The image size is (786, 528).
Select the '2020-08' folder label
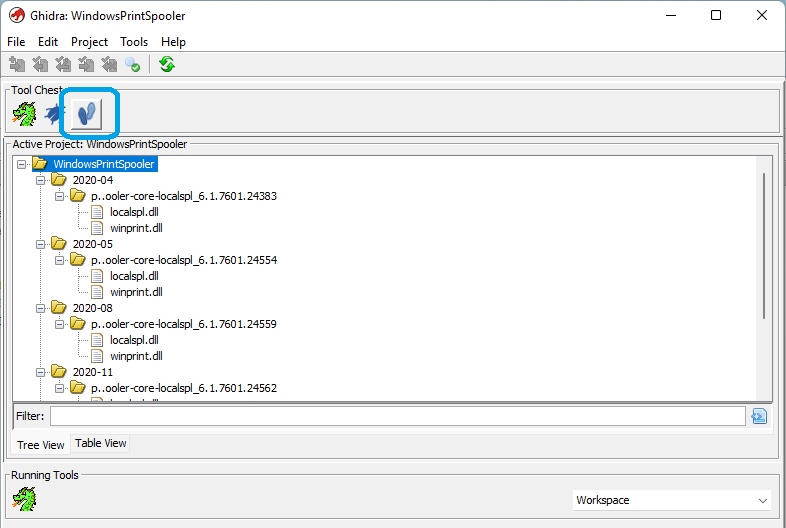(93, 308)
